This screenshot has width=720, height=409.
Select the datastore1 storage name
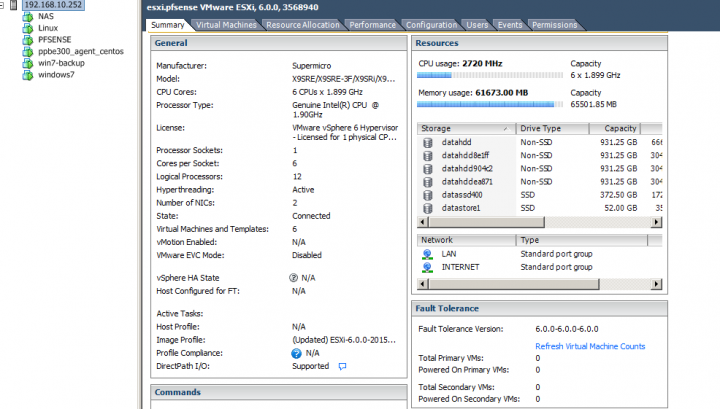461,208
